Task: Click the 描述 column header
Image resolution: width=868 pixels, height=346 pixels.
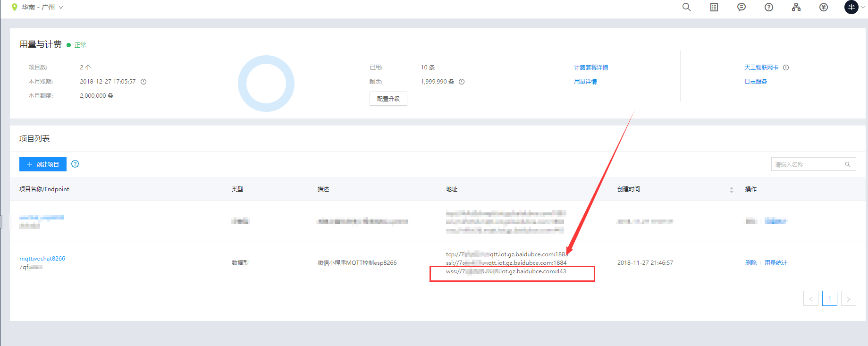Action: click(x=323, y=189)
